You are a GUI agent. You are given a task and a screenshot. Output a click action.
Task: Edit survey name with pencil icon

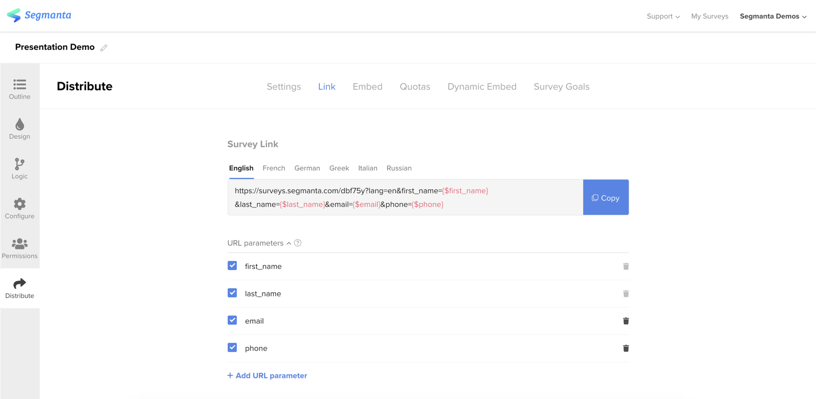[104, 48]
